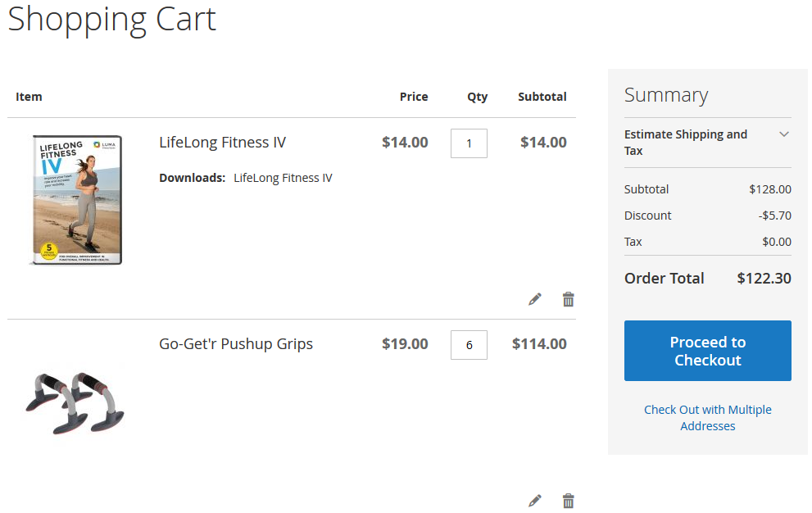This screenshot has width=812, height=513.
Task: Click the $122.30 Order Total amount
Action: tap(764, 279)
